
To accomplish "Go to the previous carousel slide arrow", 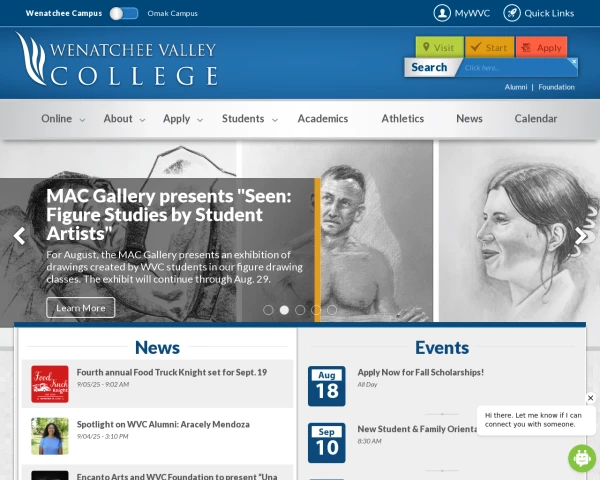I will tap(19, 236).
